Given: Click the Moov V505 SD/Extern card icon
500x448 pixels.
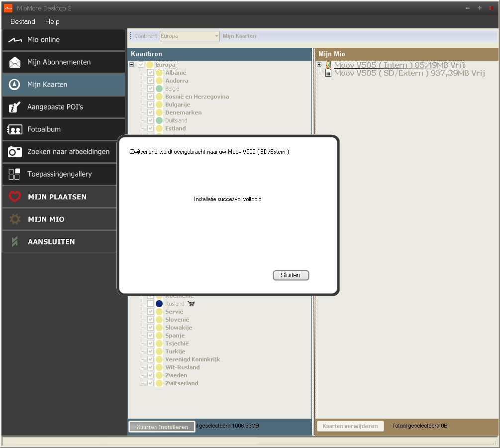Looking at the screenshot, I should click(x=328, y=73).
